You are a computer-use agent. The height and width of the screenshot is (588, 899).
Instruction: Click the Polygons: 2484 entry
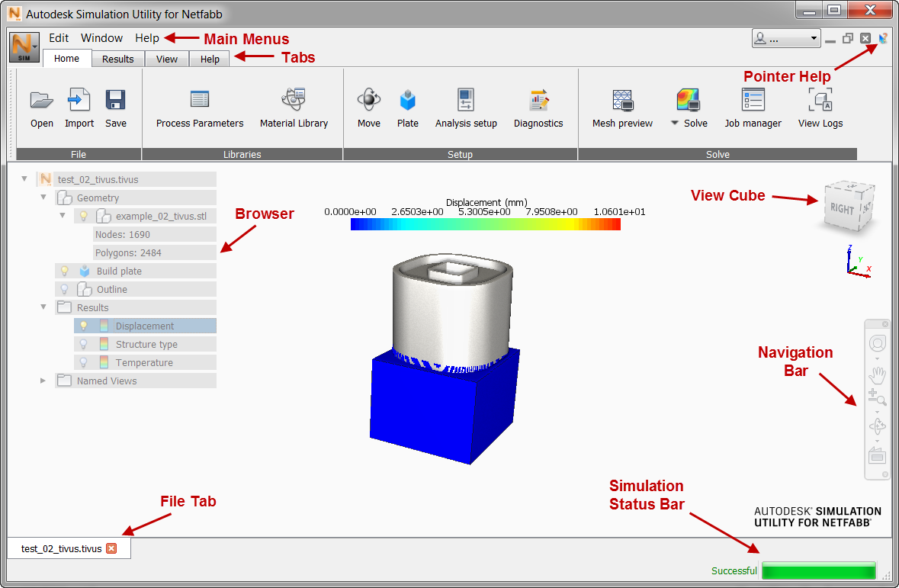(154, 252)
